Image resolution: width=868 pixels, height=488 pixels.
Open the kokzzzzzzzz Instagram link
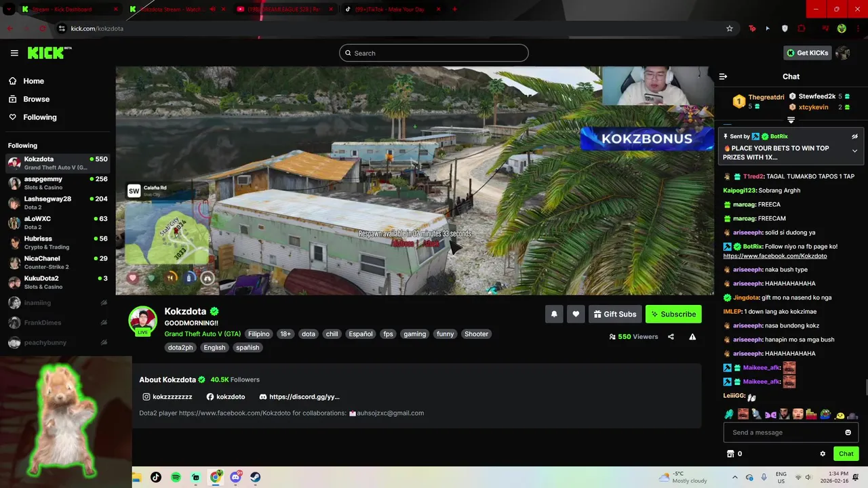point(167,396)
